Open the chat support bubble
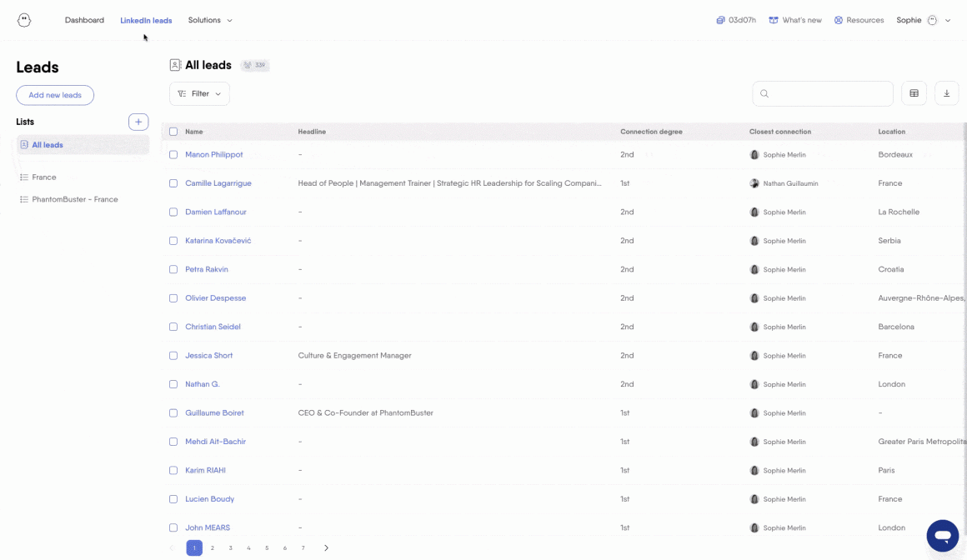The image size is (967, 560). pos(942,535)
